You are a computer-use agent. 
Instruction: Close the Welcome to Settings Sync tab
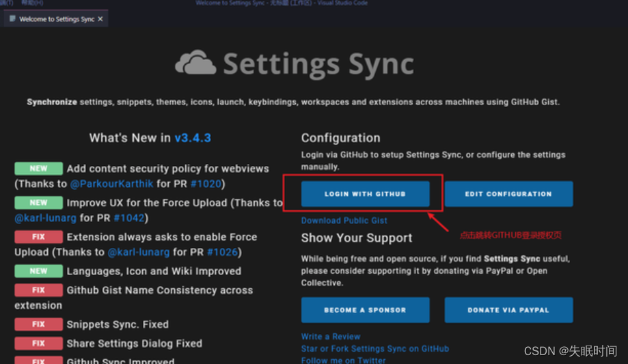(x=100, y=19)
